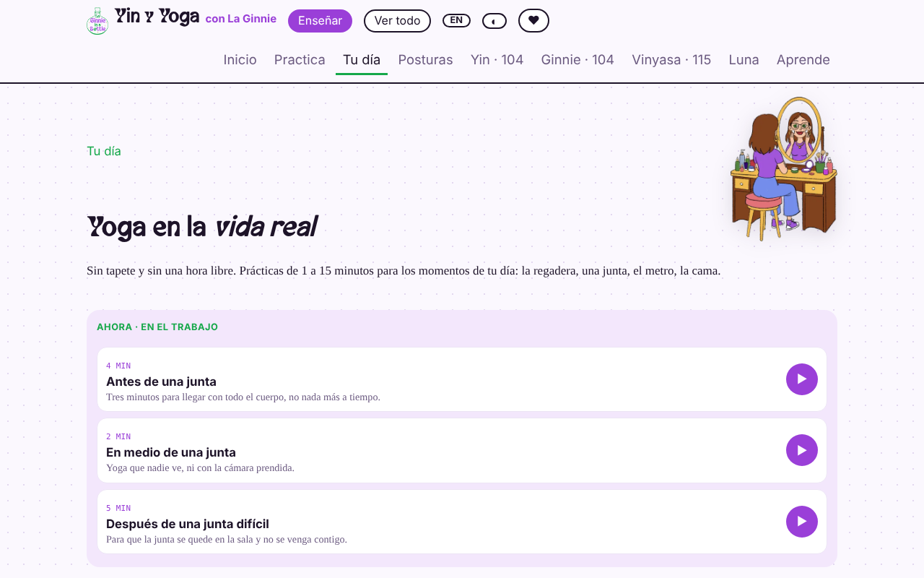Toggle dark mode with moon button
Screen dimensions: 924x578
click(x=494, y=21)
